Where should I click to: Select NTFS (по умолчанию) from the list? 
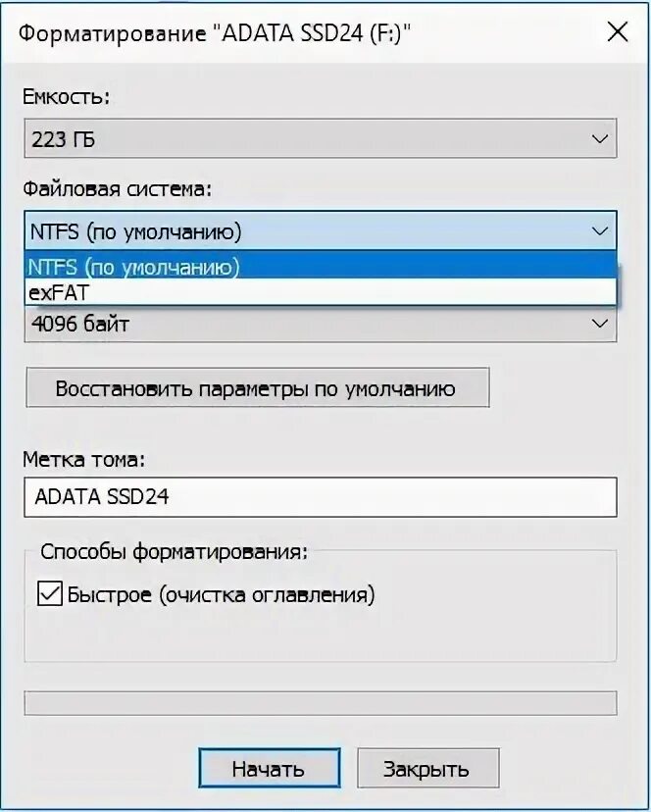(x=321, y=266)
